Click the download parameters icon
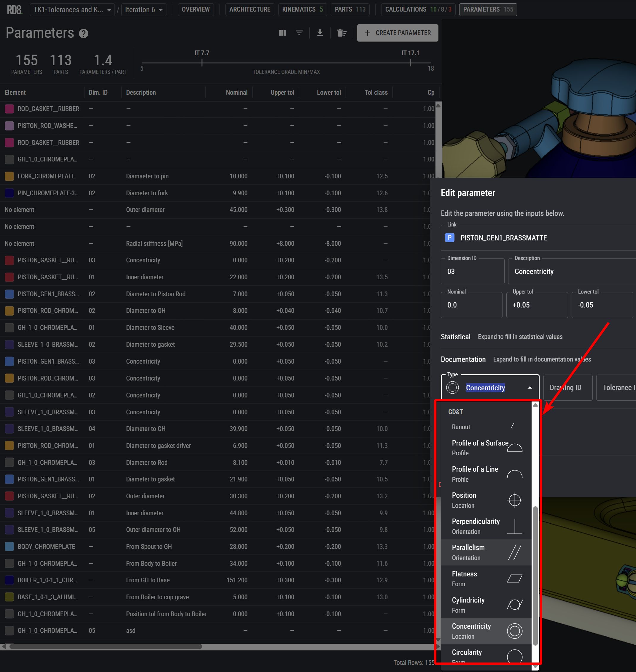The image size is (636, 672). (x=320, y=33)
